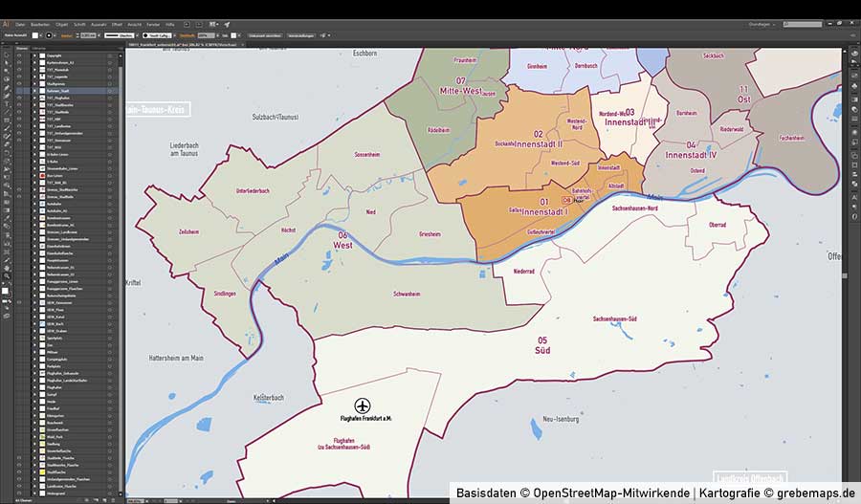
Task: Select the Hand tool
Action: point(7,268)
